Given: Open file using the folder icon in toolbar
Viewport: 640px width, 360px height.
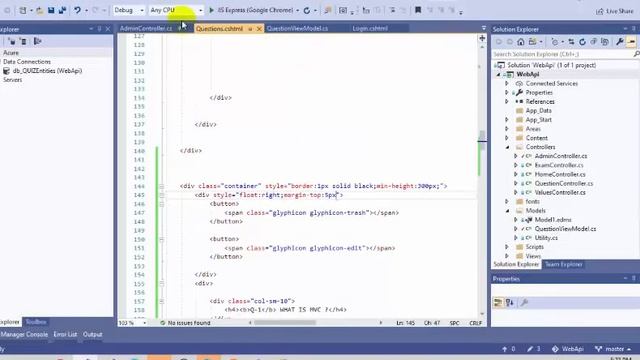Looking at the screenshot, I should (40, 10).
